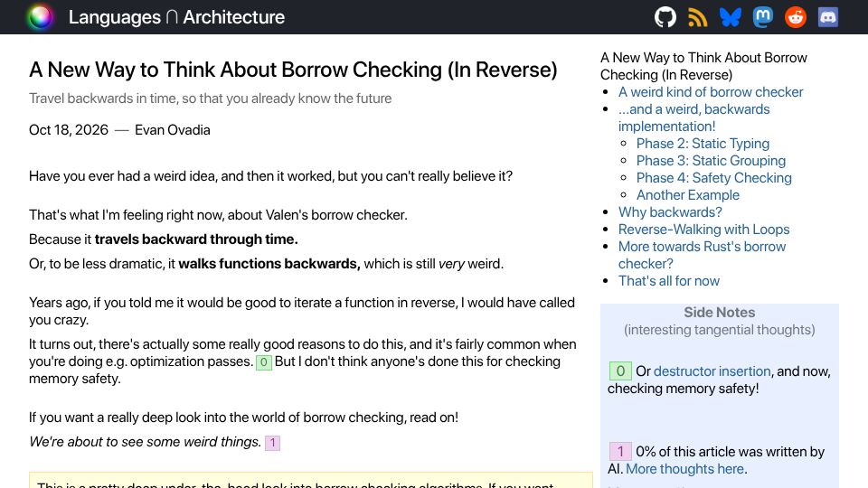The image size is (868, 488).
Task: Jump to 'More towards Rust's borrow checker?'
Action: click(x=702, y=255)
